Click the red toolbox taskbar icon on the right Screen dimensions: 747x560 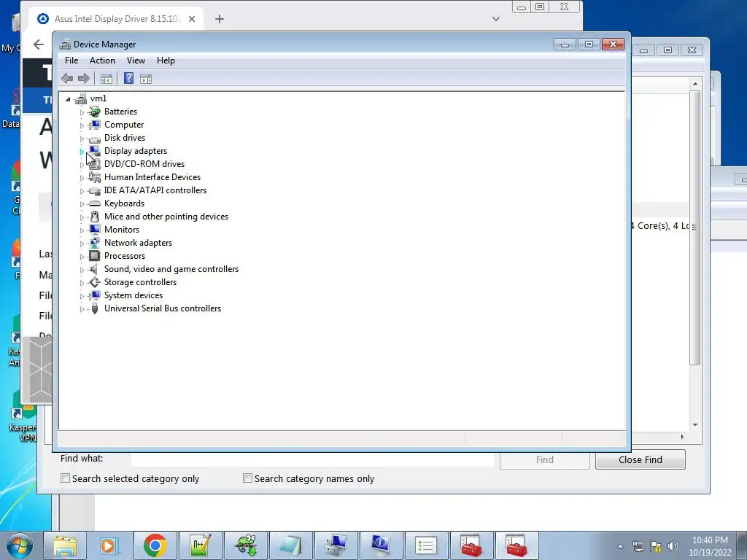point(516,545)
